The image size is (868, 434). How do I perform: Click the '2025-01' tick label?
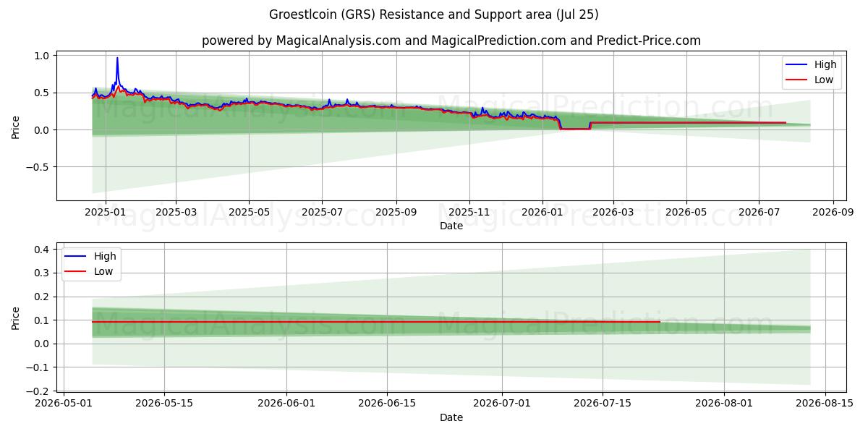click(106, 213)
